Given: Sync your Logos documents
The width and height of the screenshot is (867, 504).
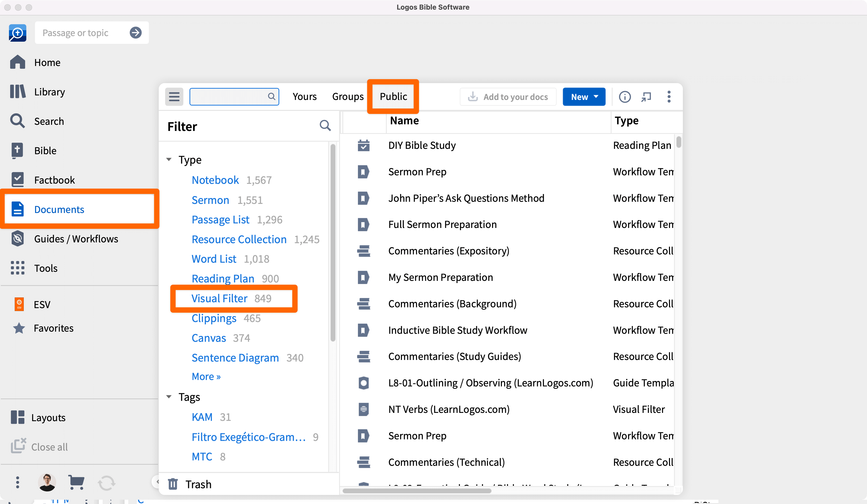Looking at the screenshot, I should coord(106,482).
